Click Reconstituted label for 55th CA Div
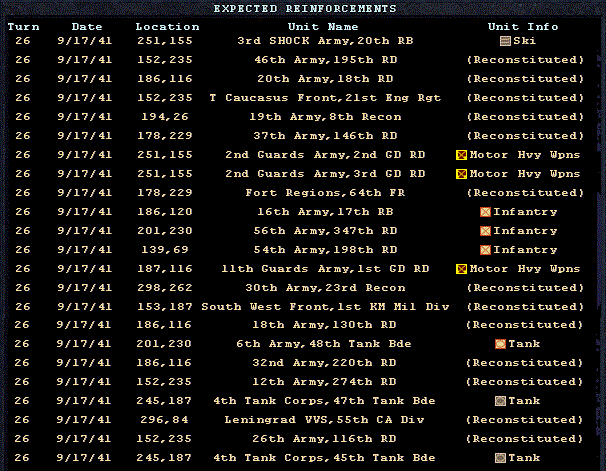The image size is (606, 471). [x=525, y=420]
